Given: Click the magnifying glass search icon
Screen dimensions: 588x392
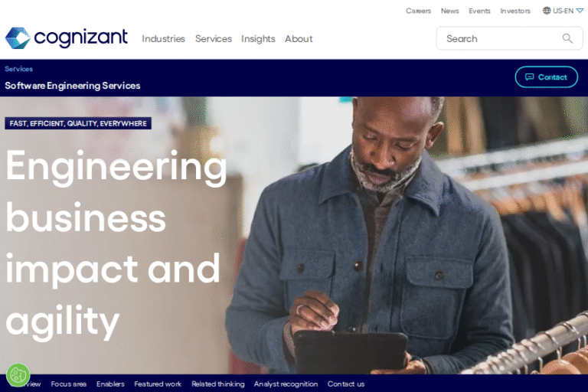Looking at the screenshot, I should click(567, 38).
